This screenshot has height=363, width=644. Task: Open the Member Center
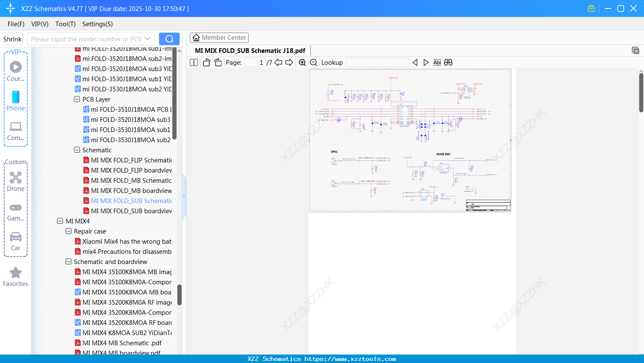219,38
